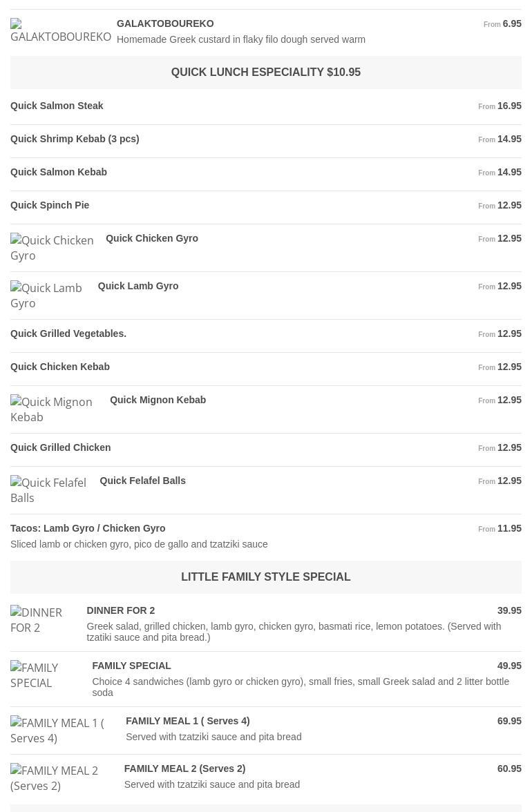Pick the Quick Grilled Vegetables item
The width and height of the screenshot is (532, 812).
(x=68, y=333)
